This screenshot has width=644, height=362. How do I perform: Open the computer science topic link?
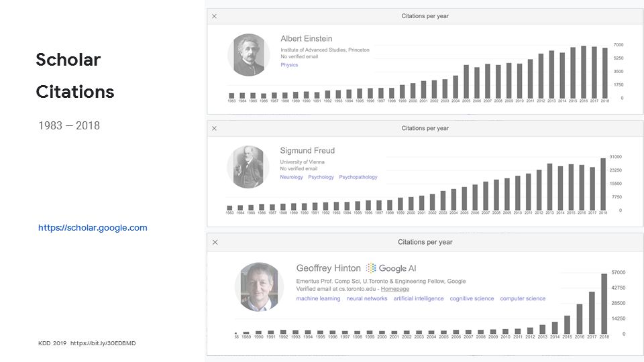(523, 299)
